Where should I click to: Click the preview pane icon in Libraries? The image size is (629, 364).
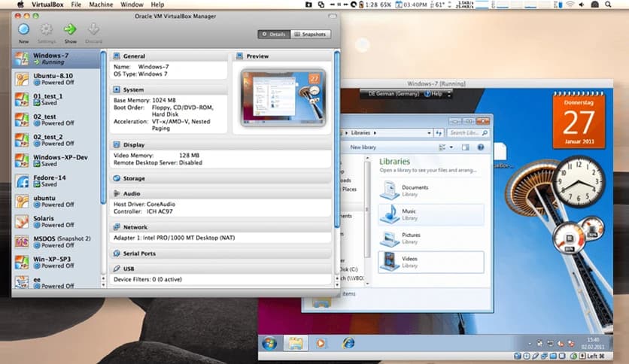click(x=465, y=147)
